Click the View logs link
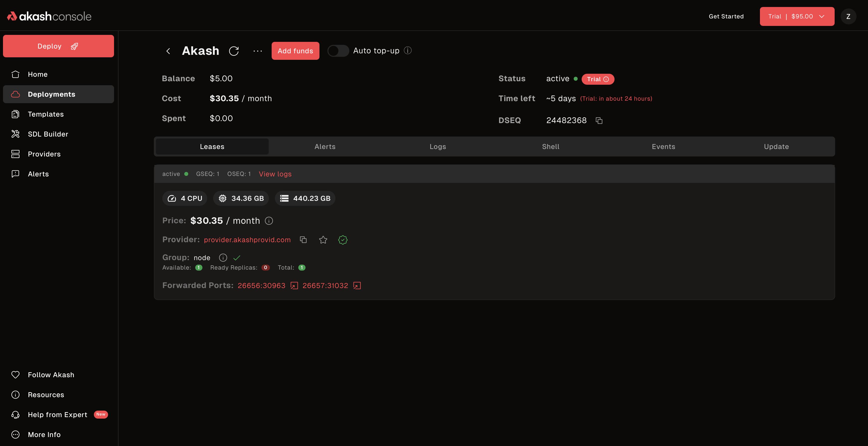 pos(275,174)
